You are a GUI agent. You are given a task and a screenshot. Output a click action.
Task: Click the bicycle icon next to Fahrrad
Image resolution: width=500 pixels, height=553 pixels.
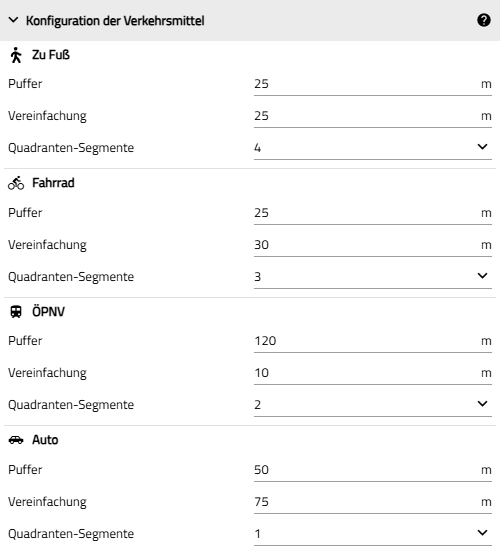[16, 183]
